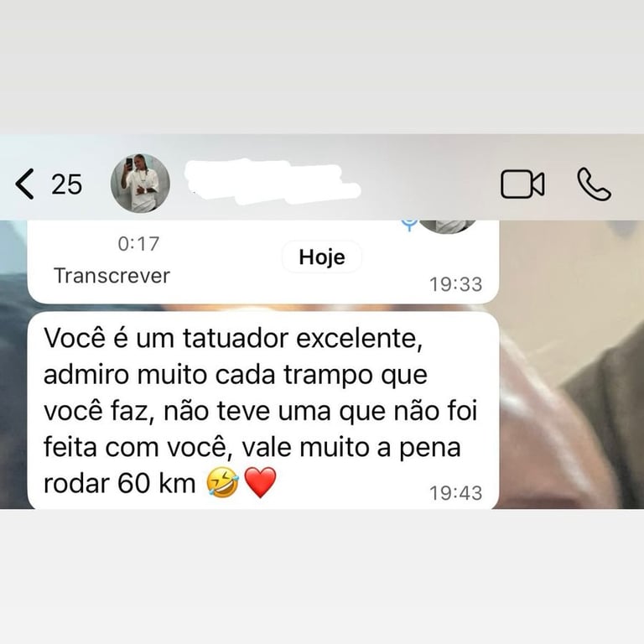Tap the voice message bubble
This screenshot has width=644, height=644.
[x=262, y=262]
